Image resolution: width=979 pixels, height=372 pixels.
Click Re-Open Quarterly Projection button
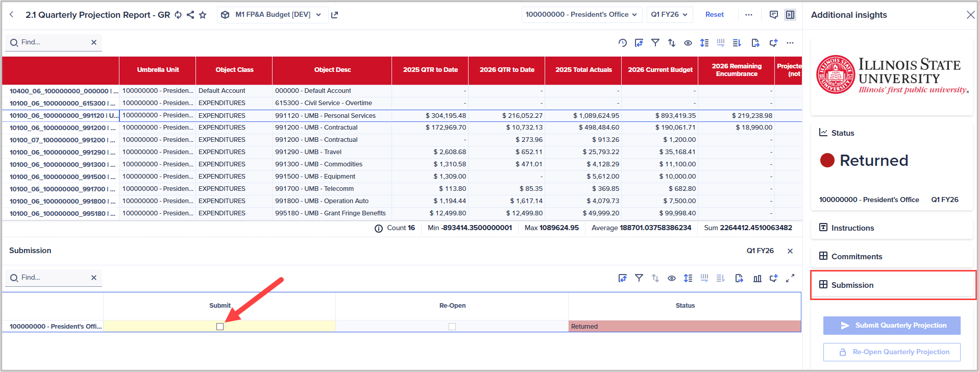[x=892, y=351]
